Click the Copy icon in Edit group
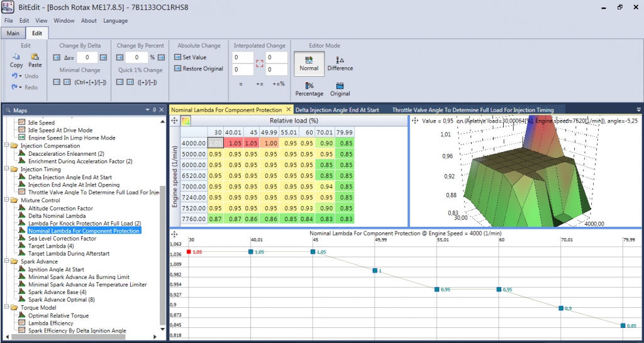 [x=16, y=57]
